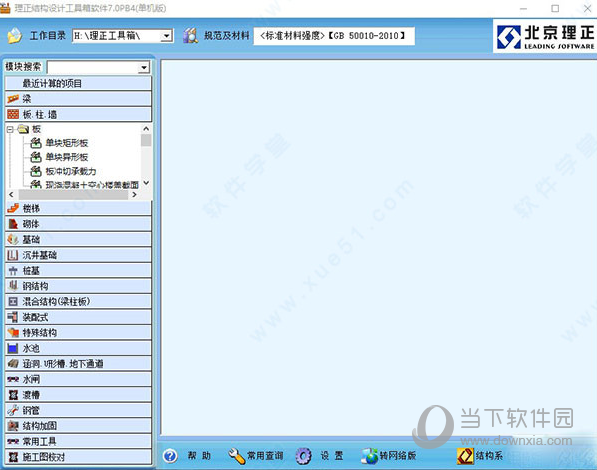
Task: Open the 板.柱.墙 module category
Action: point(78,114)
